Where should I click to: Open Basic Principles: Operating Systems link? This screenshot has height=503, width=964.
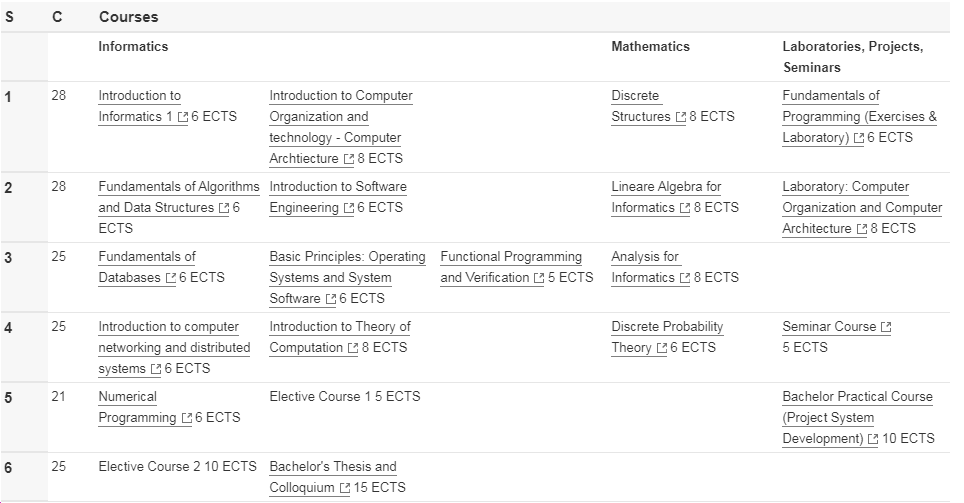click(347, 257)
